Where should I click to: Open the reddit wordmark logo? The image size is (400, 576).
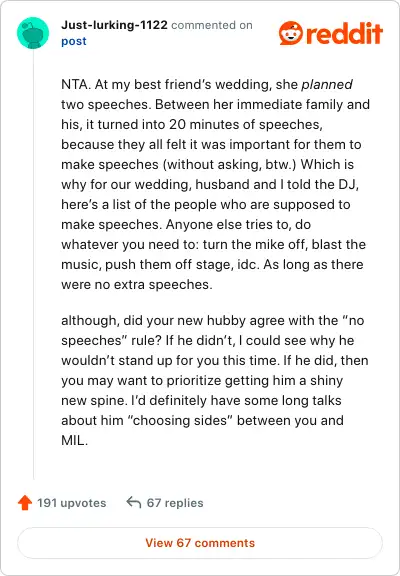pyautogui.click(x=344, y=33)
